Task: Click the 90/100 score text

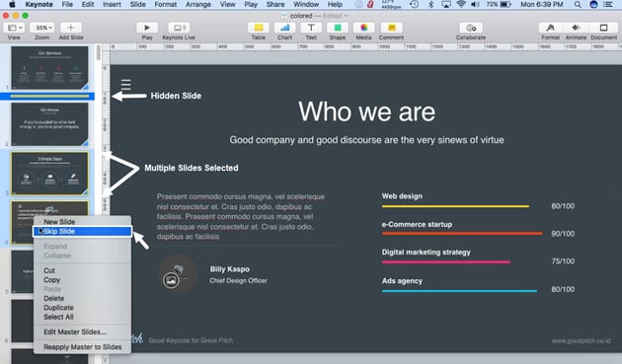Action: 563,234
